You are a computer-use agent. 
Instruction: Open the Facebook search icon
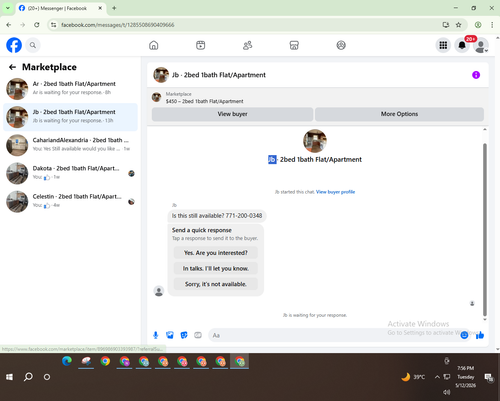tap(33, 45)
